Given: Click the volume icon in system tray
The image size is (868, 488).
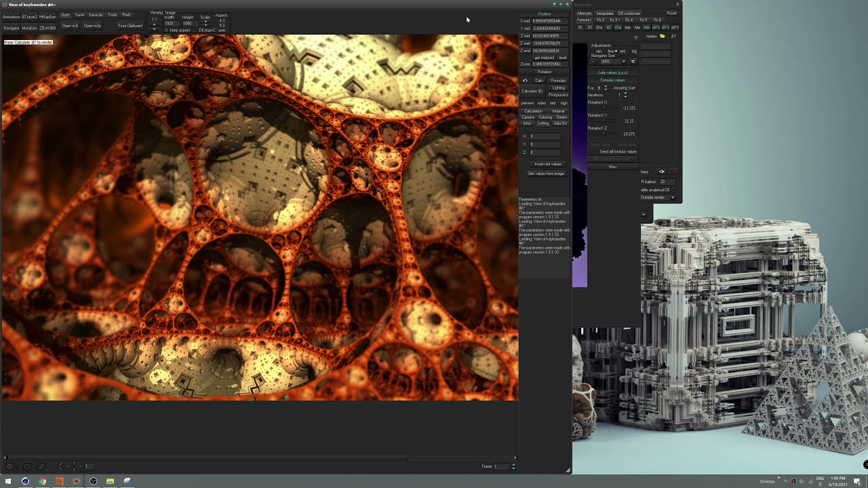Looking at the screenshot, I should click(x=802, y=481).
